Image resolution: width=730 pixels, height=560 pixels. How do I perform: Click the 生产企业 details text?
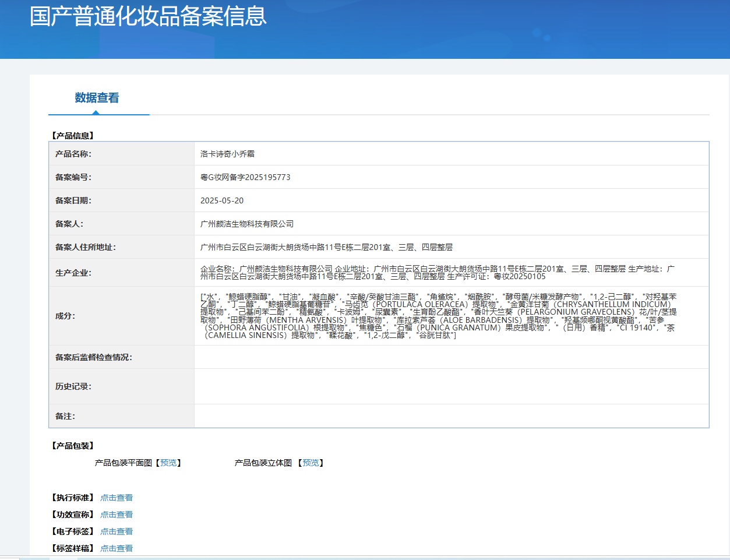click(x=438, y=273)
